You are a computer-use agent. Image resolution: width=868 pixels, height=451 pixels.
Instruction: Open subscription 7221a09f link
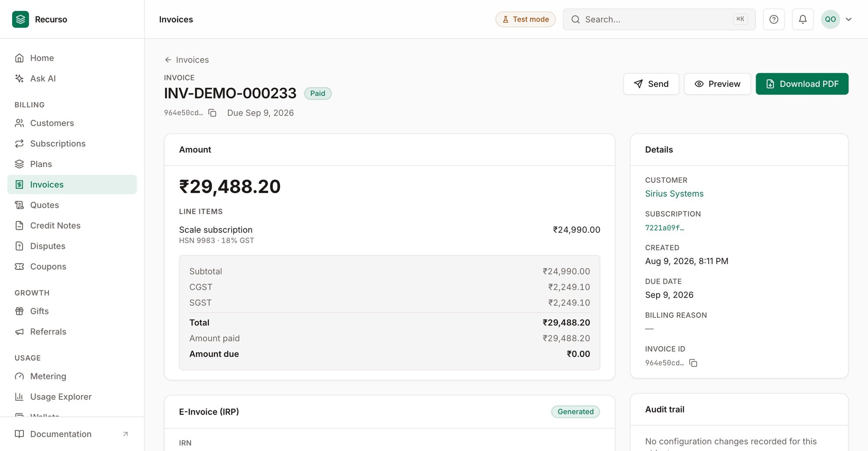tap(664, 227)
